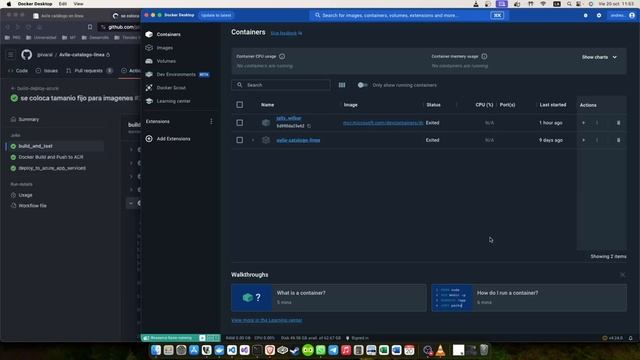The height and width of the screenshot is (360, 640).
Task: Open the troubleshoot bug icon in Docker header
Action: point(585,16)
